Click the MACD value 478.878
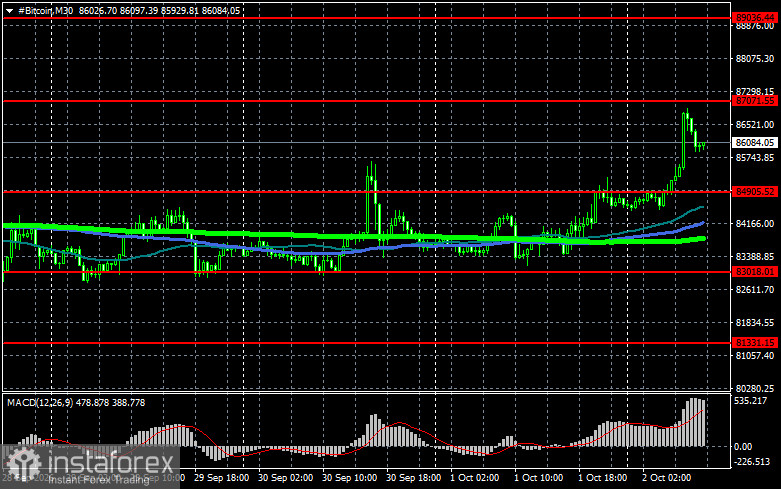The height and width of the screenshot is (489, 781). click(93, 402)
